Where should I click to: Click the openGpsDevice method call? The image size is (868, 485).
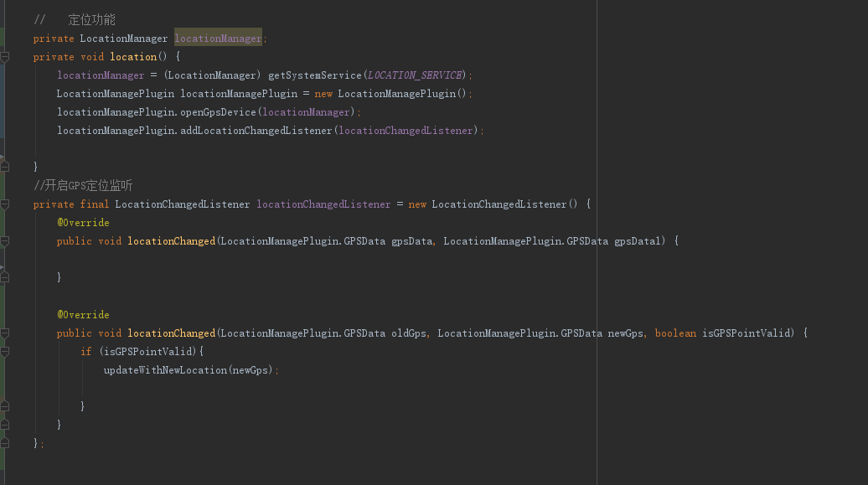[x=218, y=112]
